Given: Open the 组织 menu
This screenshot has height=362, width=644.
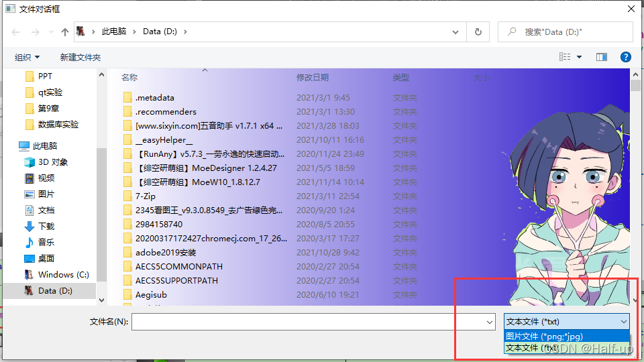Looking at the screenshot, I should [27, 57].
